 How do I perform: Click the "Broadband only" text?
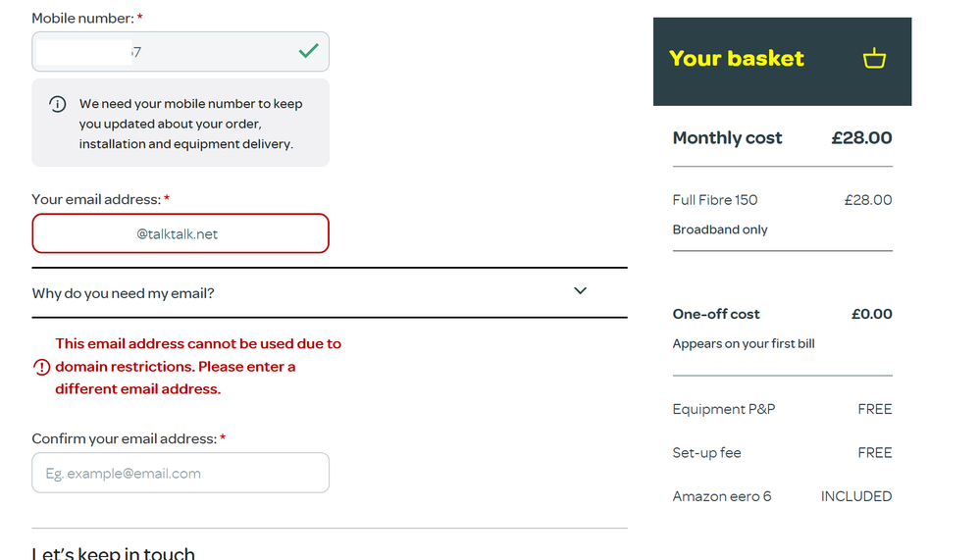coord(720,229)
